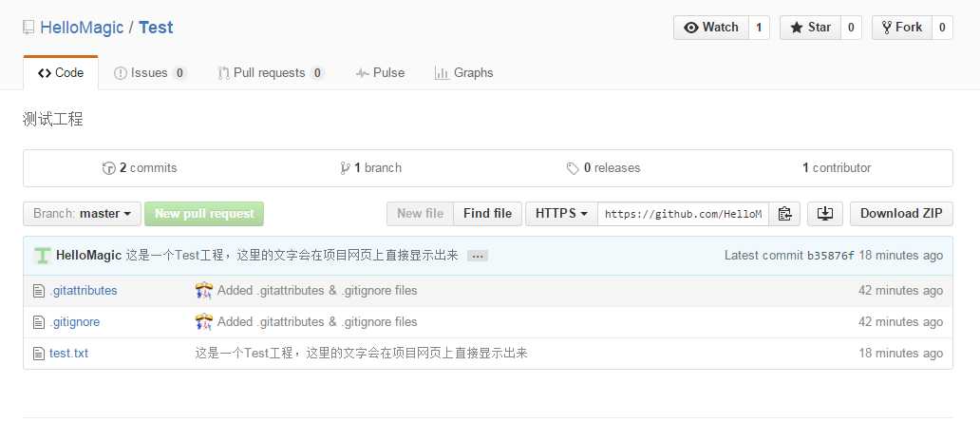Click the file icon next to .gitignore
Image resolution: width=980 pixels, height=442 pixels.
point(39,322)
